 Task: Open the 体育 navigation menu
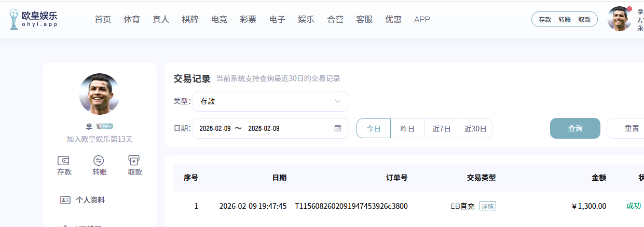click(x=132, y=20)
